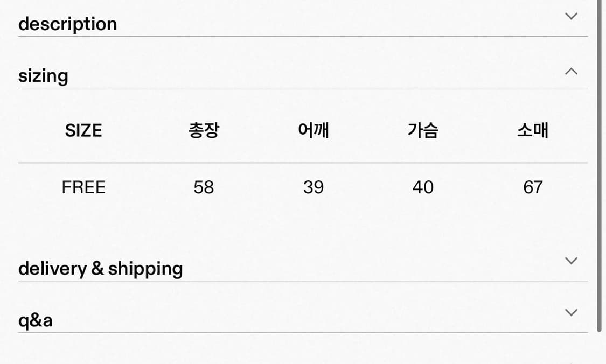The width and height of the screenshot is (606, 364).
Task: Click the 가슴 column header
Action: tap(423, 130)
